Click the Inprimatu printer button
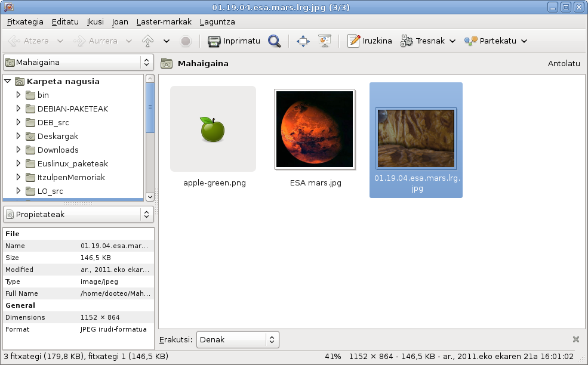This screenshot has width=588, height=365. (234, 41)
